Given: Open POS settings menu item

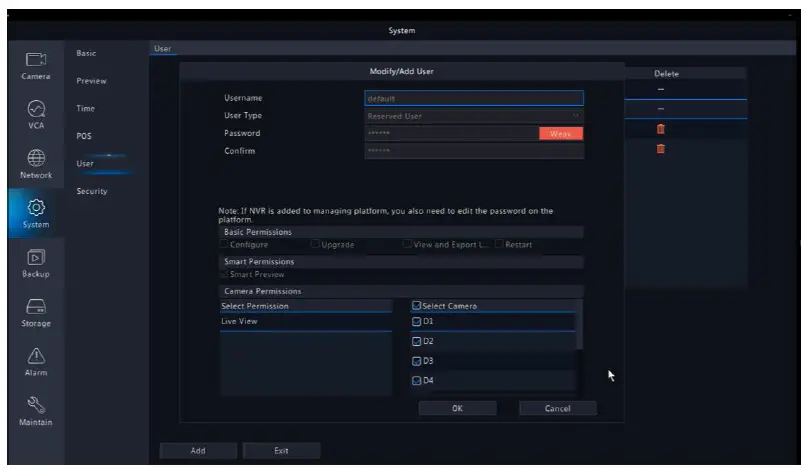Looking at the screenshot, I should click(84, 136).
